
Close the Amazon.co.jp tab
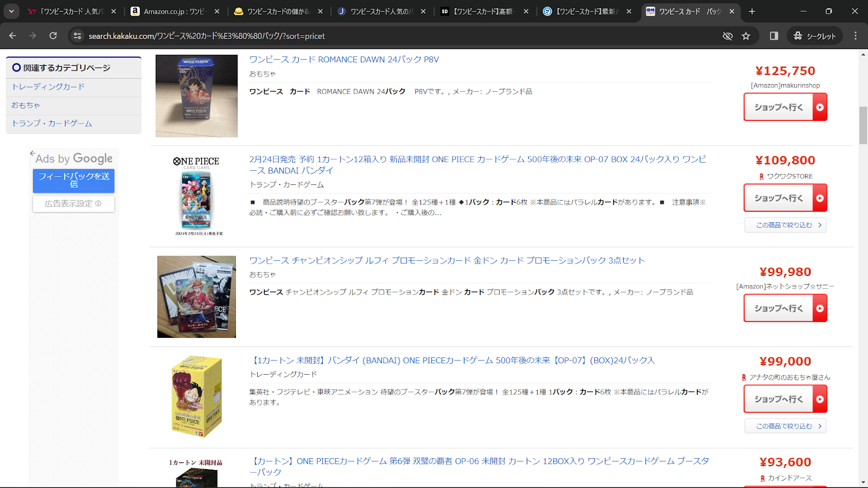click(217, 11)
